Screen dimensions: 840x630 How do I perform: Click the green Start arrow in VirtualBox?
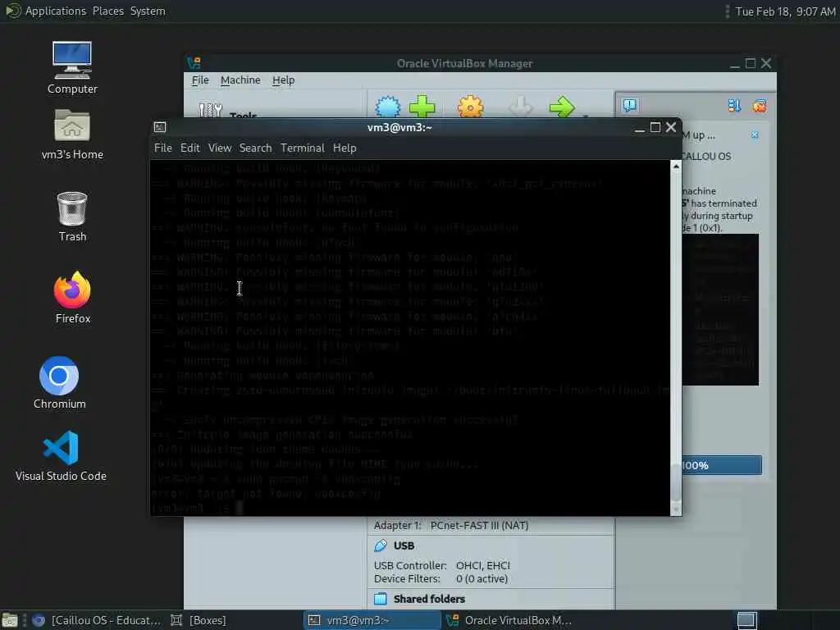click(x=561, y=106)
